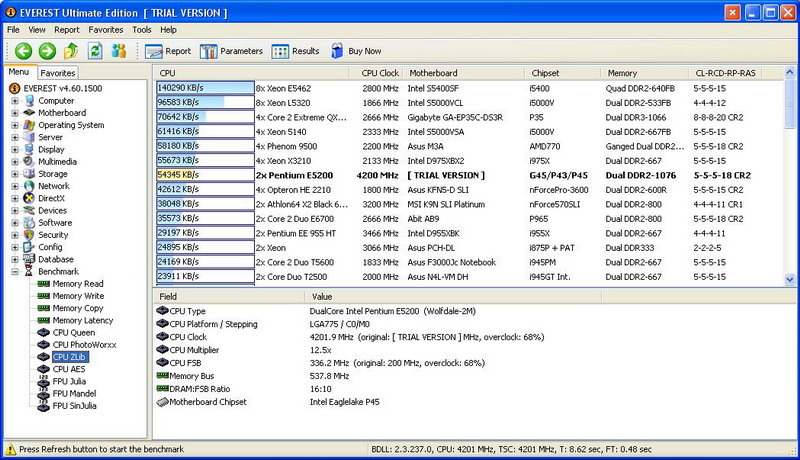Image resolution: width=800 pixels, height=460 pixels.
Task: Open the Favorites menu
Action: [106, 30]
